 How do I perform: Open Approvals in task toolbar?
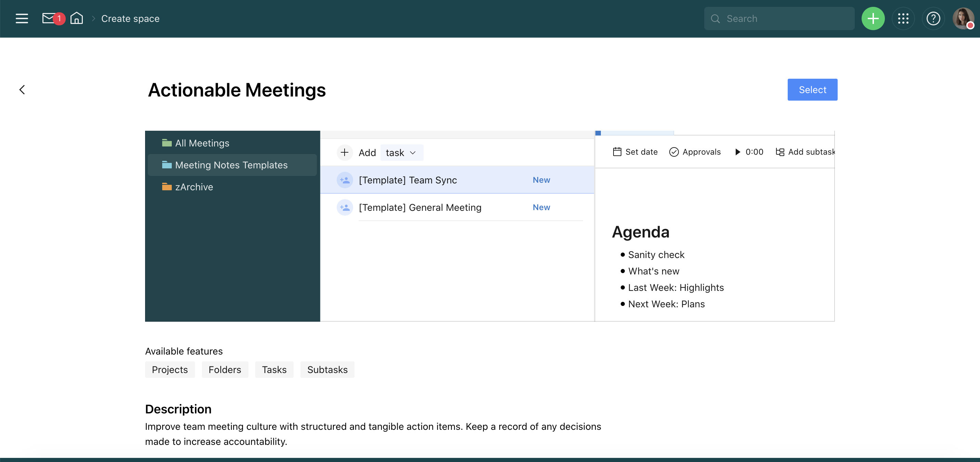(695, 152)
